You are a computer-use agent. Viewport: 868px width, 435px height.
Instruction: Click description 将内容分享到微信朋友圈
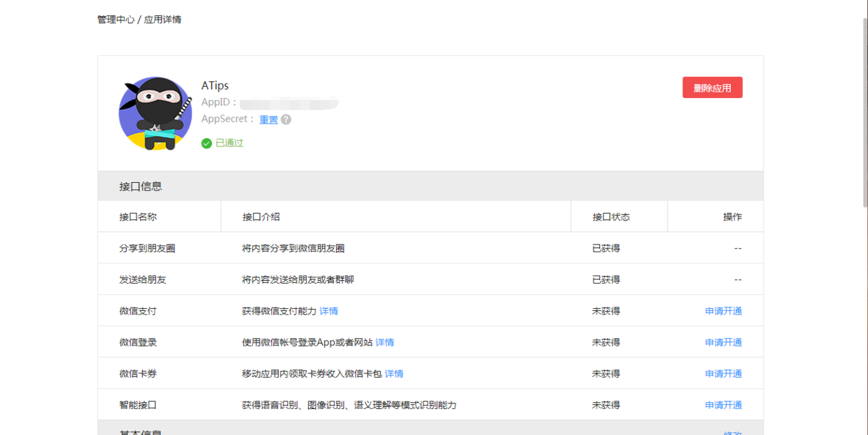click(293, 249)
